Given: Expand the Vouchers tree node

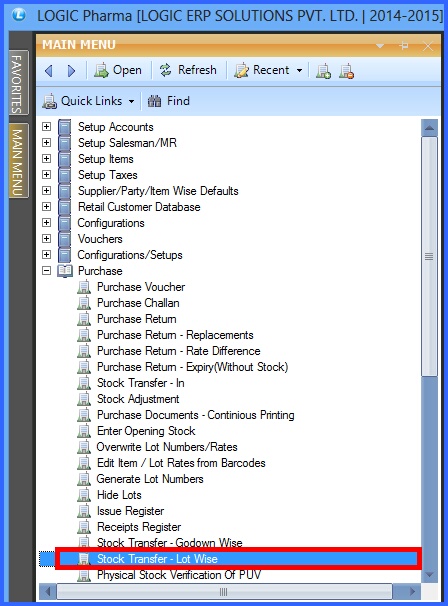Looking at the screenshot, I should pos(46,239).
